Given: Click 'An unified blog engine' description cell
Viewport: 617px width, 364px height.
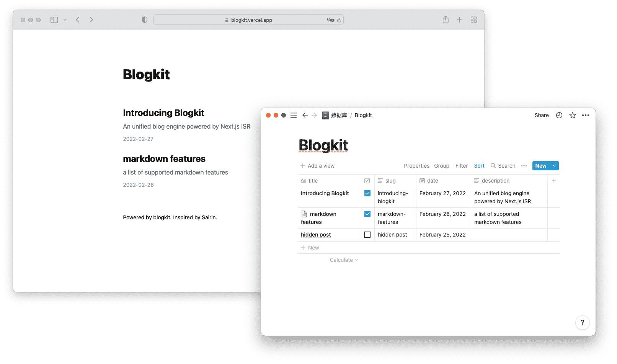Looking at the screenshot, I should [509, 198].
